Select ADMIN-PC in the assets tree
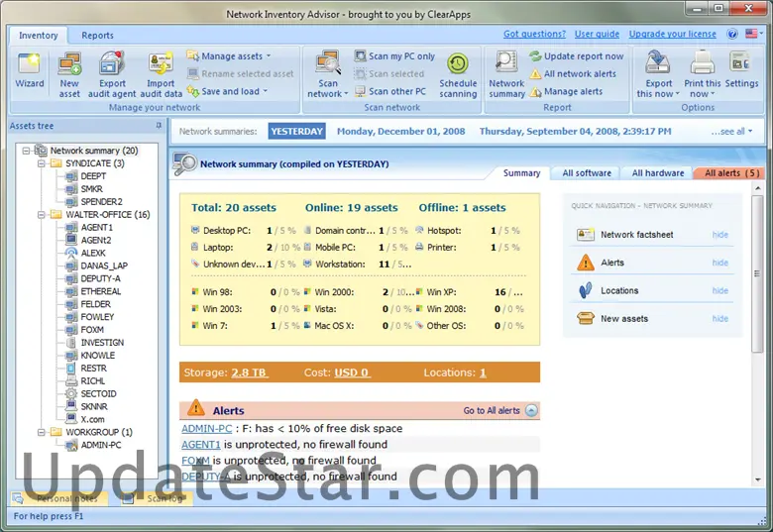Image resolution: width=773 pixels, height=532 pixels. pos(100,445)
